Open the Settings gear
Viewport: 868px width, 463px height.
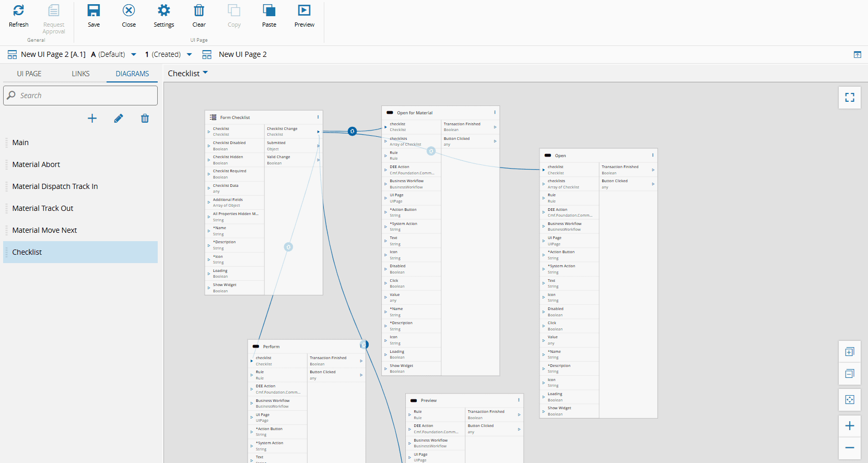pos(163,11)
